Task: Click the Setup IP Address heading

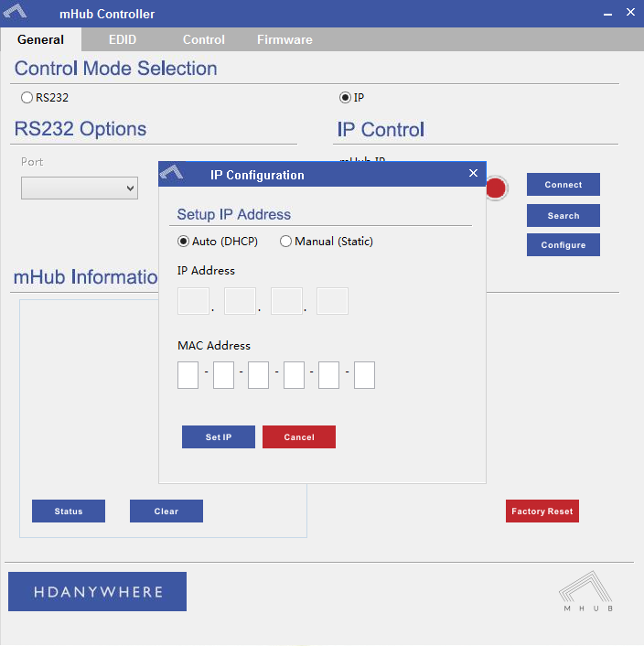Action: [x=234, y=214]
